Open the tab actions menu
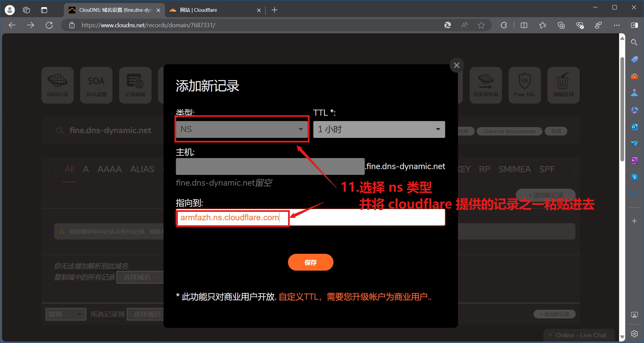 point(44,10)
